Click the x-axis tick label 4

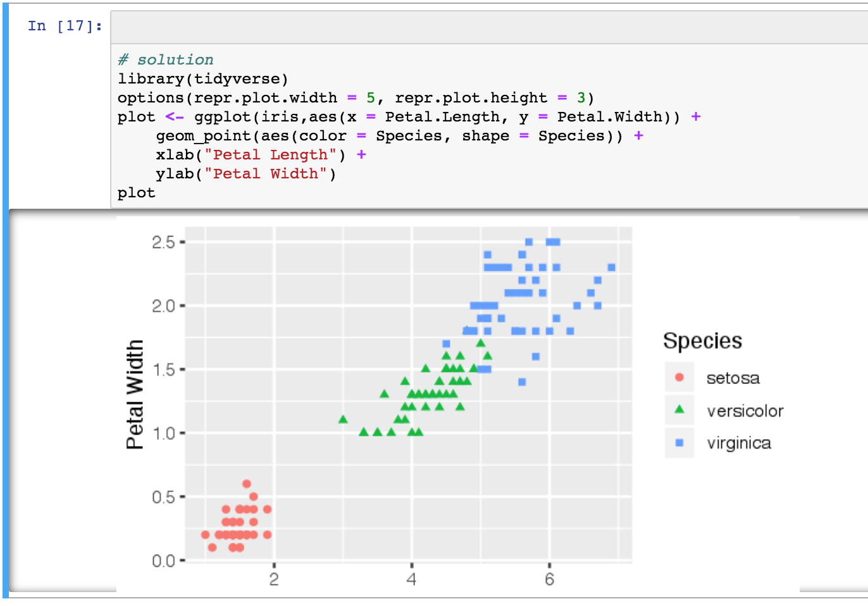[x=411, y=579]
